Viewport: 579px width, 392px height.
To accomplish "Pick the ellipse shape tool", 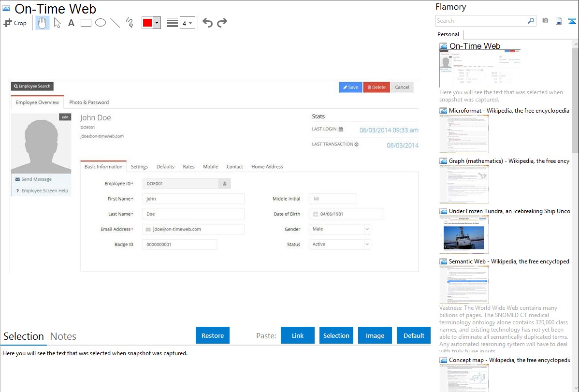I will point(101,23).
